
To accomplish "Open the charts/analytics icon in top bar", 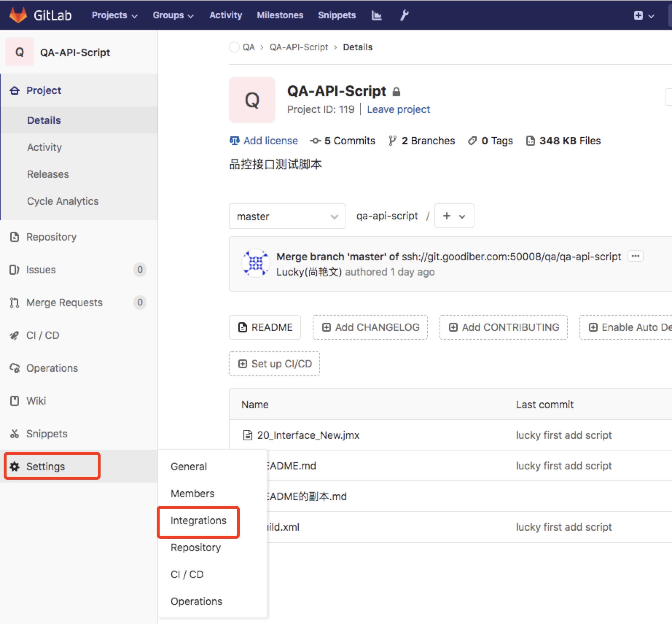I will pos(376,15).
